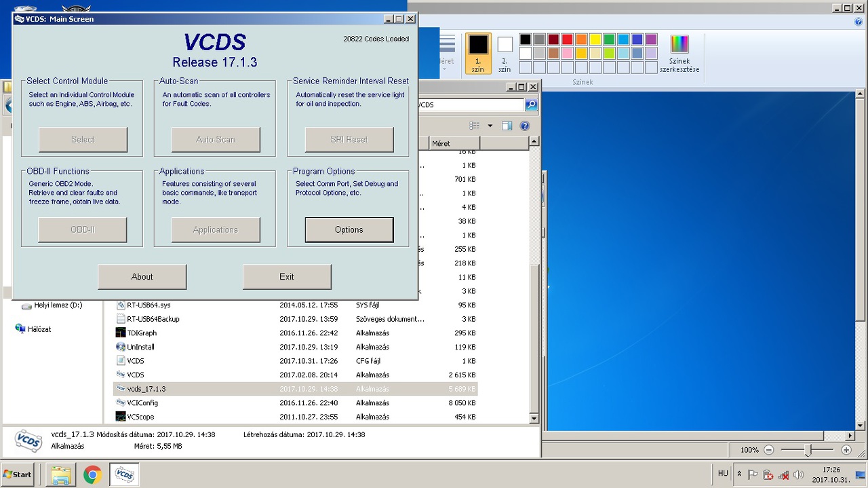Click the VCDS application icon dated 2017.02.08
868x488 pixels.
click(x=121, y=375)
